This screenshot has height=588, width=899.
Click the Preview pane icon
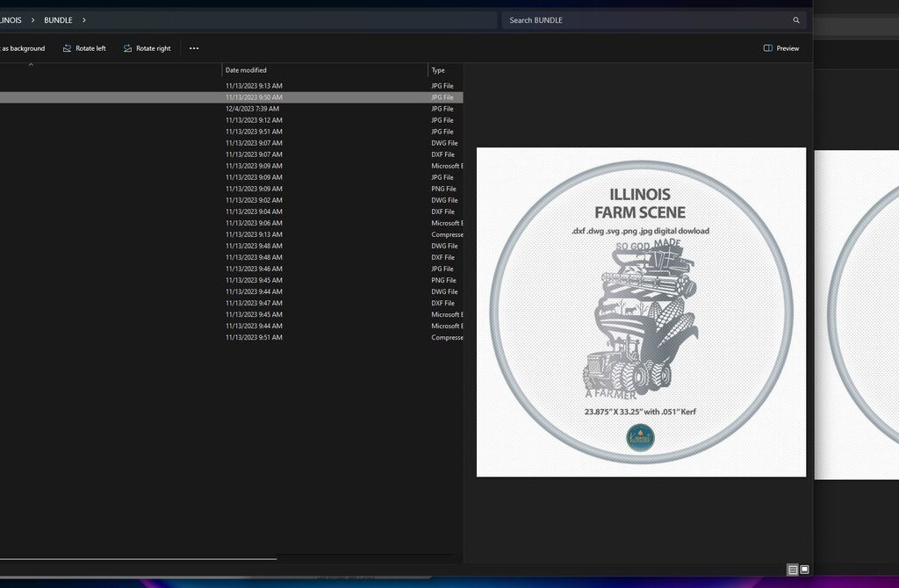768,48
